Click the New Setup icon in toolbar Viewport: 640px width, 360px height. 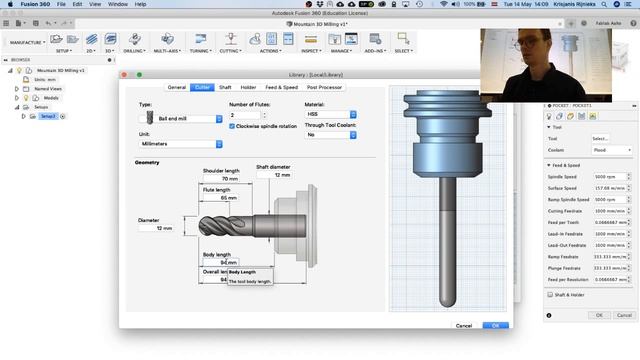pos(56,39)
